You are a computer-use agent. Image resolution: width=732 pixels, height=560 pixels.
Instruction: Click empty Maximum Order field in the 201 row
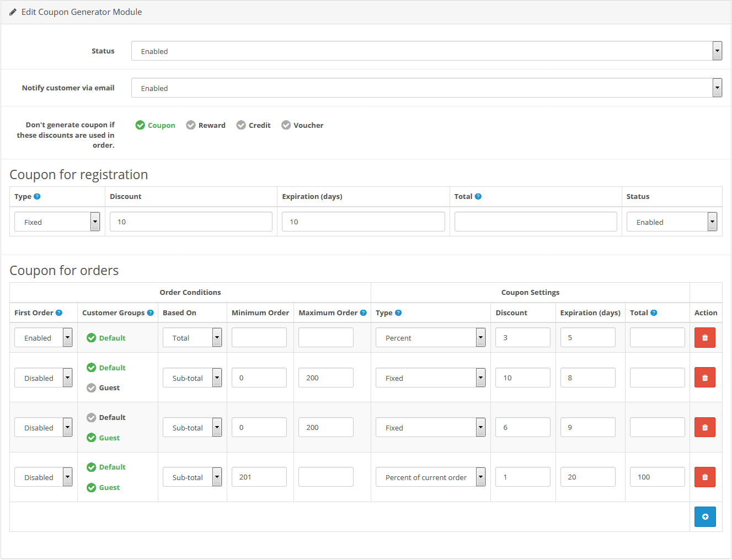pos(325,477)
